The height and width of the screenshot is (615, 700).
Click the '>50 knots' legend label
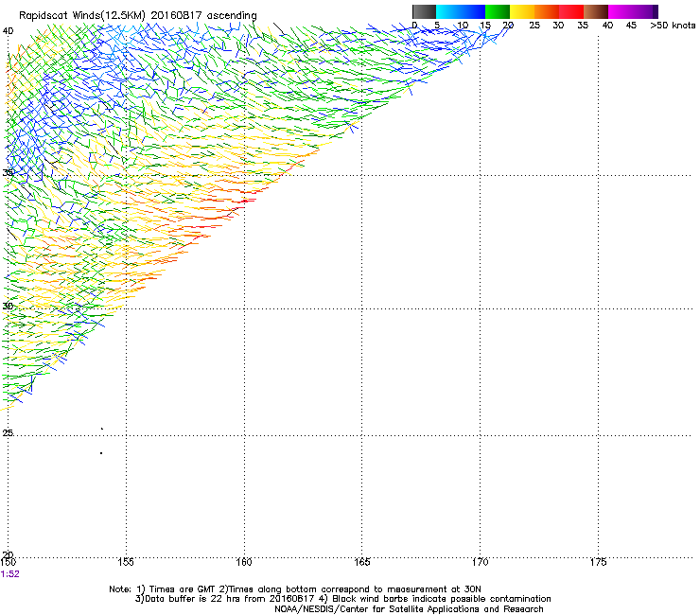click(673, 26)
